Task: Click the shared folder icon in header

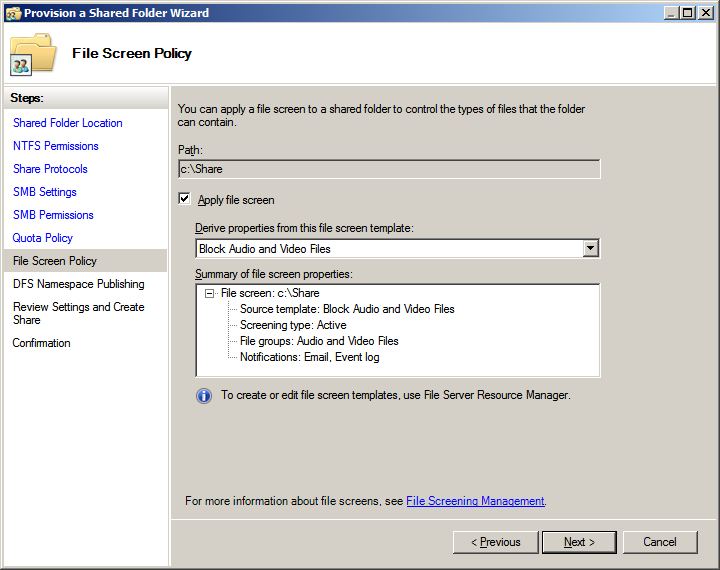Action: 33,54
